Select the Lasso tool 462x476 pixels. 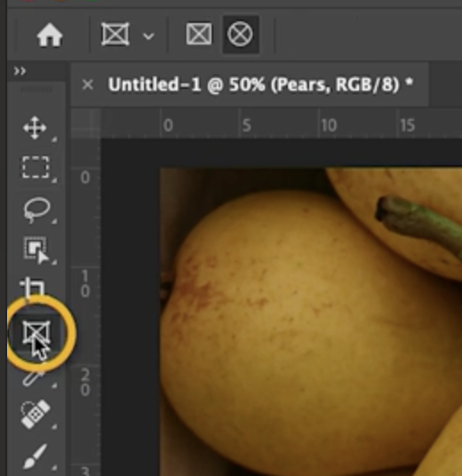(x=36, y=210)
